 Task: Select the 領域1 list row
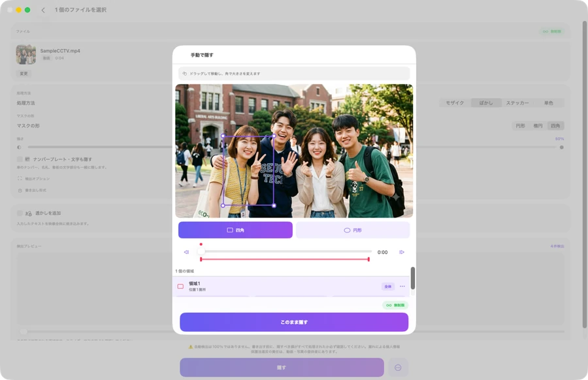point(291,287)
